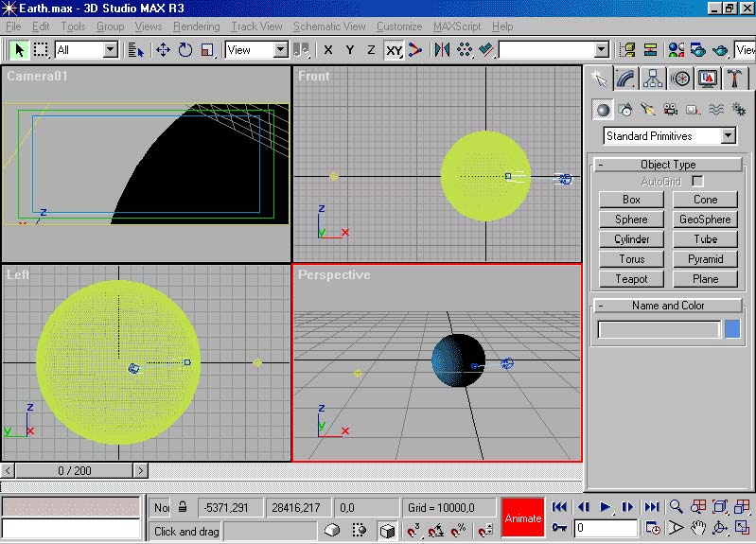Click the Sphere primitive button

(x=631, y=219)
